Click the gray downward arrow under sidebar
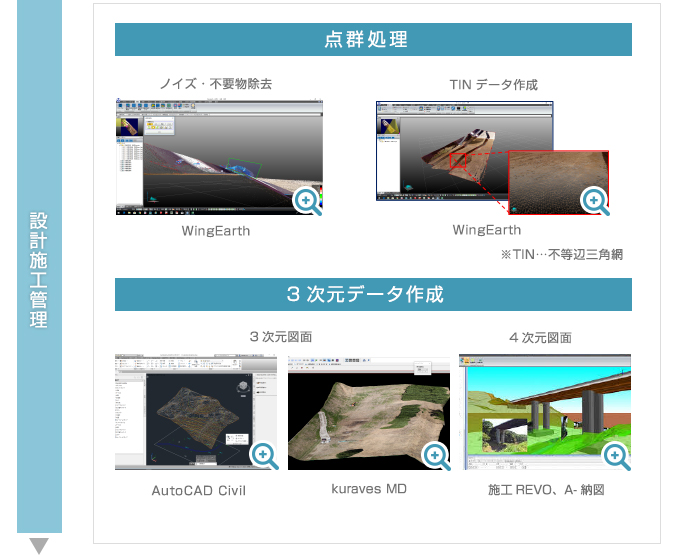This screenshot has height=555, width=679. [x=39, y=545]
